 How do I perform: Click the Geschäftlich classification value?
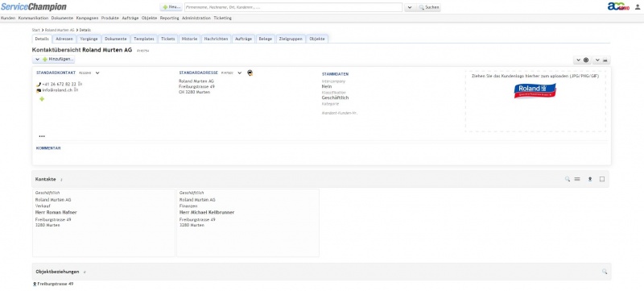coord(335,98)
